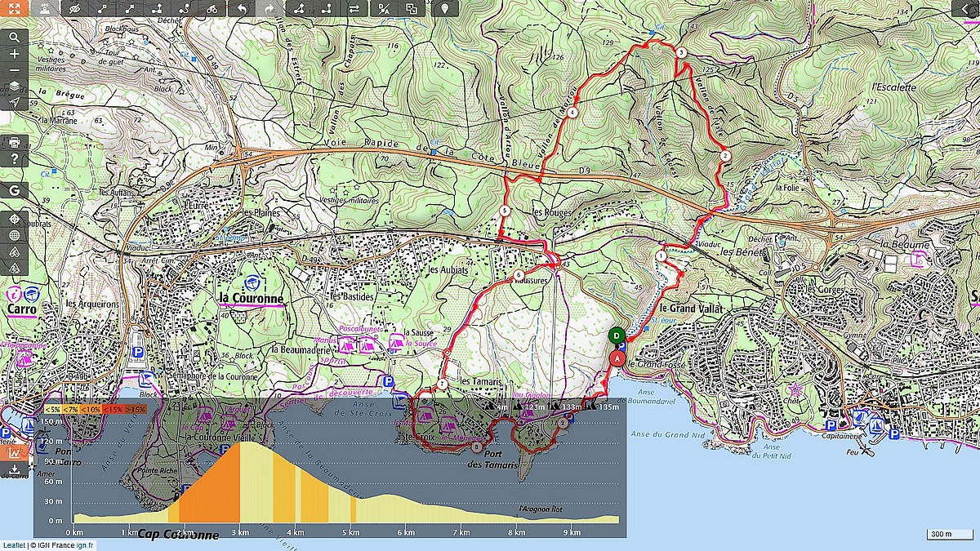980x551 pixels.
Task: Toggle the crosshair center target overlay
Action: pos(14,220)
